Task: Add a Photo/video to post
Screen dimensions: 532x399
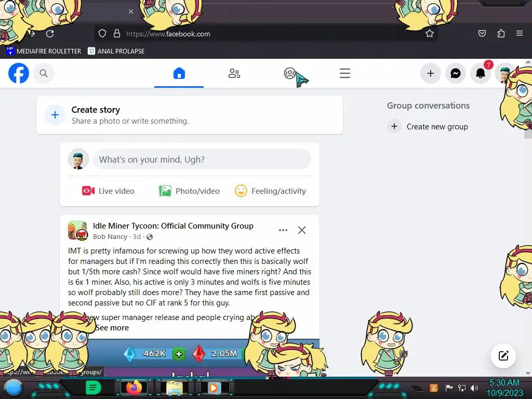Action: pos(189,191)
